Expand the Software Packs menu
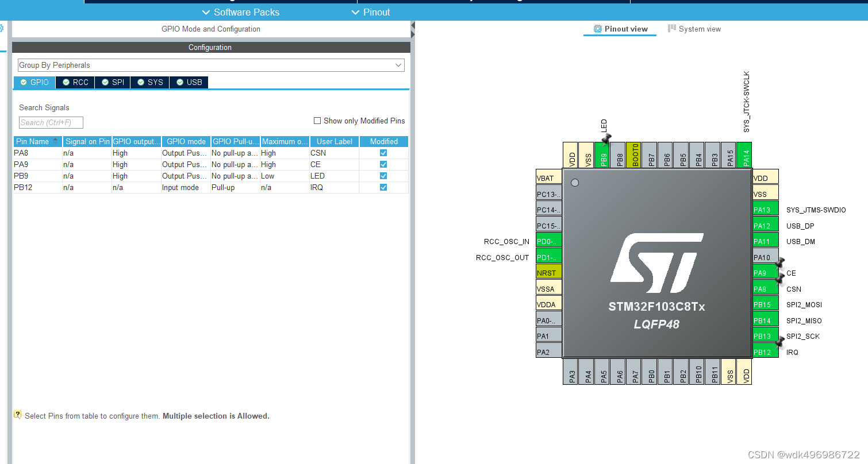This screenshot has height=464, width=868. pyautogui.click(x=241, y=12)
